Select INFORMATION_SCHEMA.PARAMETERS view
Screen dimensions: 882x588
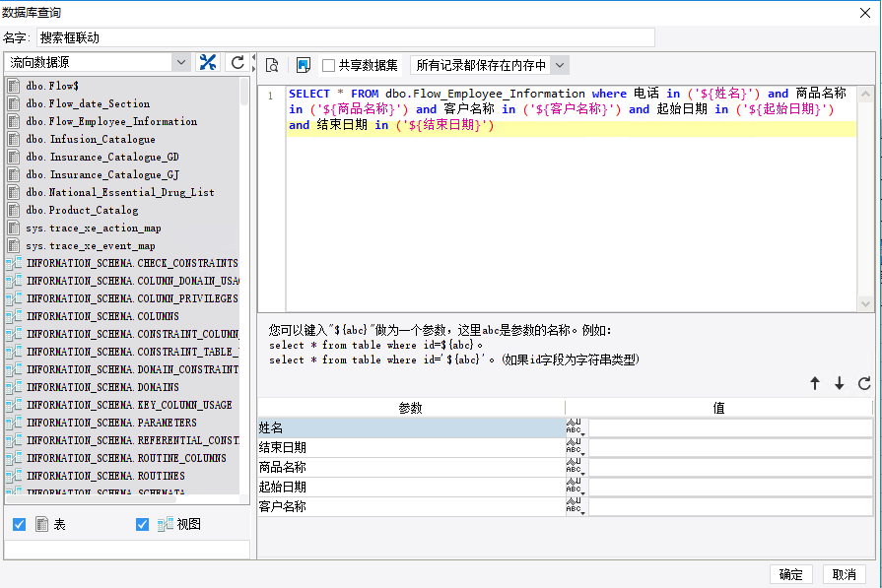[111, 423]
